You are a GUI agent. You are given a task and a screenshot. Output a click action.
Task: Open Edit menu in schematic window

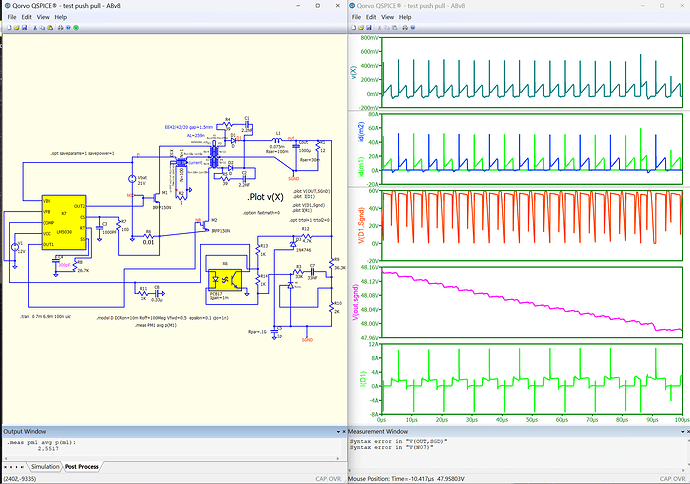26,17
